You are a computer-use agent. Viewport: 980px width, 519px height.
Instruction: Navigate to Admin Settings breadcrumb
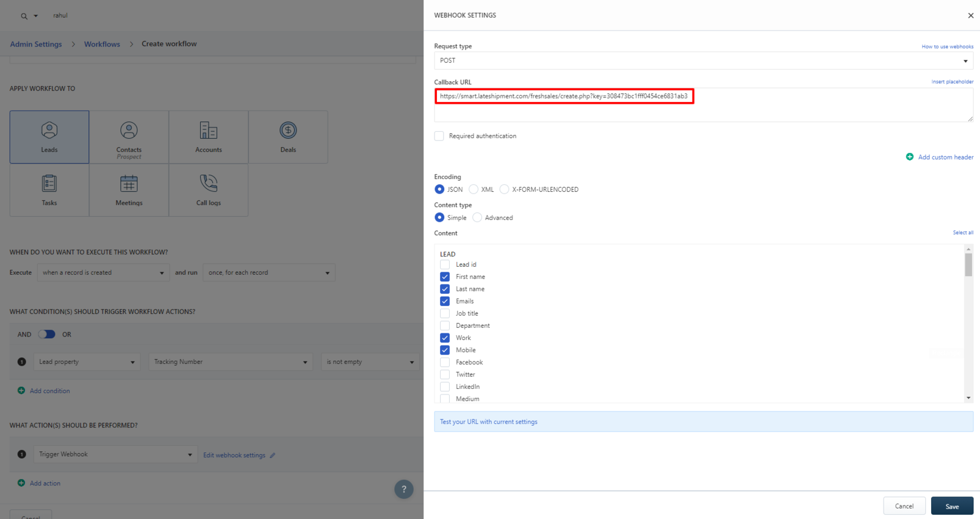pyautogui.click(x=36, y=44)
